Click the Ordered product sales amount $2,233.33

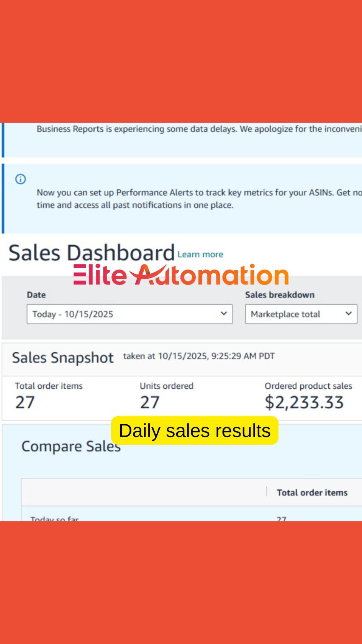304,402
